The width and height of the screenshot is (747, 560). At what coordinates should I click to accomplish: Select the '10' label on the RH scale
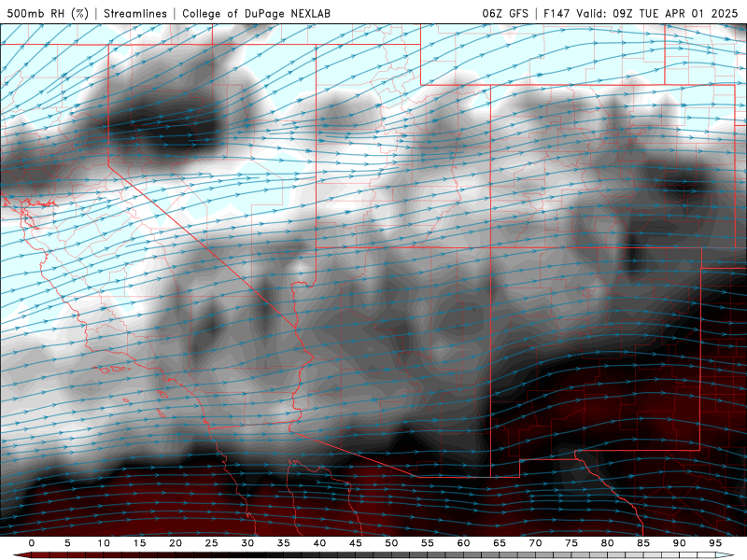pos(104,543)
